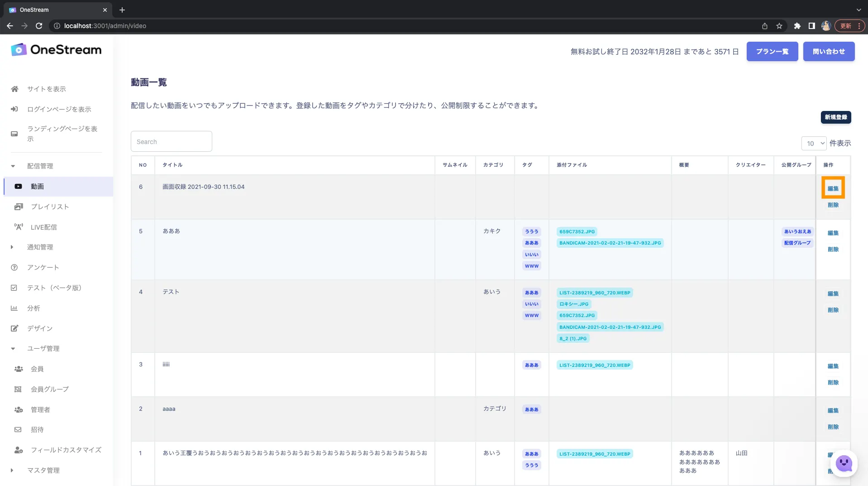Click 削除 for the テスト row
Image resolution: width=868 pixels, height=486 pixels.
tap(833, 310)
